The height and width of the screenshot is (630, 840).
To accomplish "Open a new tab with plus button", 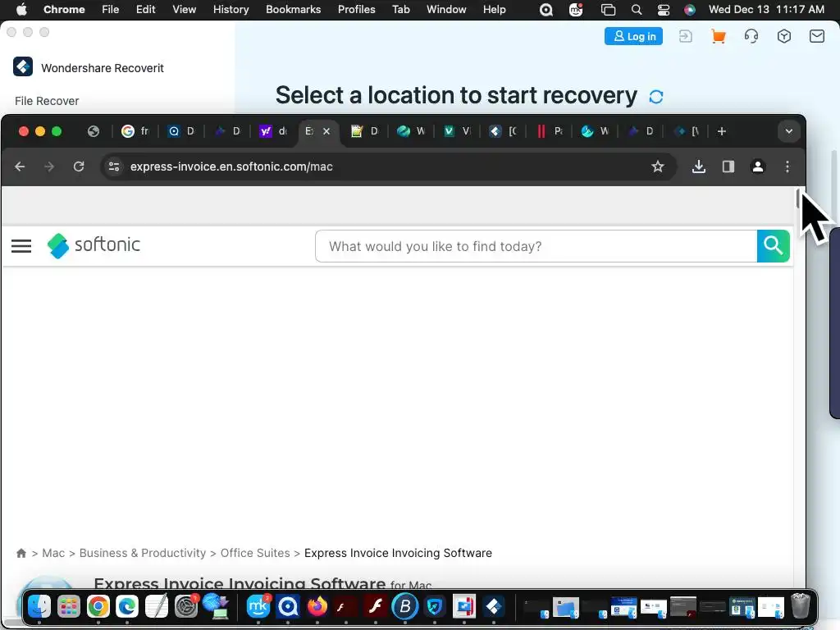I will point(722,131).
